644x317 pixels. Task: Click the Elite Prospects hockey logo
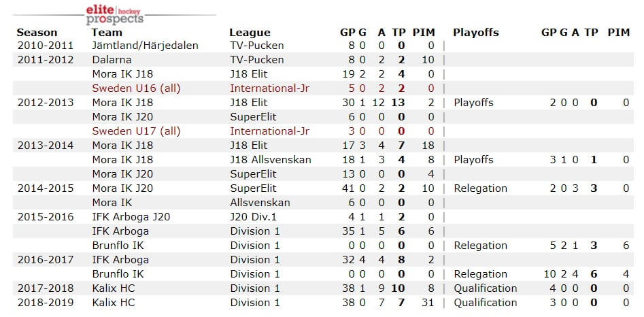[115, 15]
